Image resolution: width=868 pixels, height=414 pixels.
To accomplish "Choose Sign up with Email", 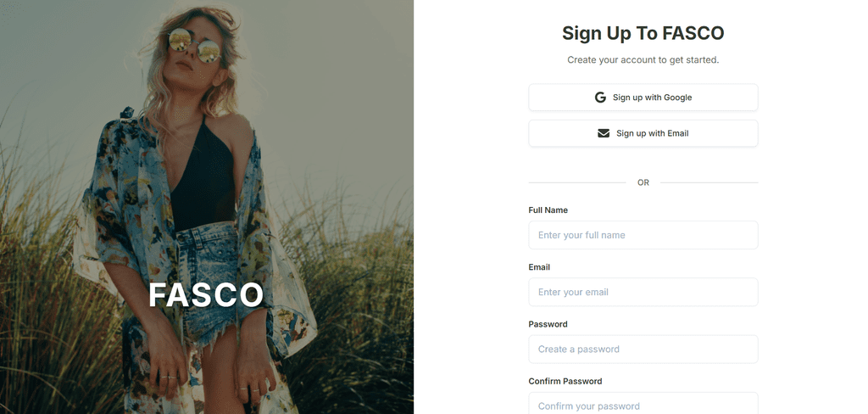I will (x=643, y=133).
